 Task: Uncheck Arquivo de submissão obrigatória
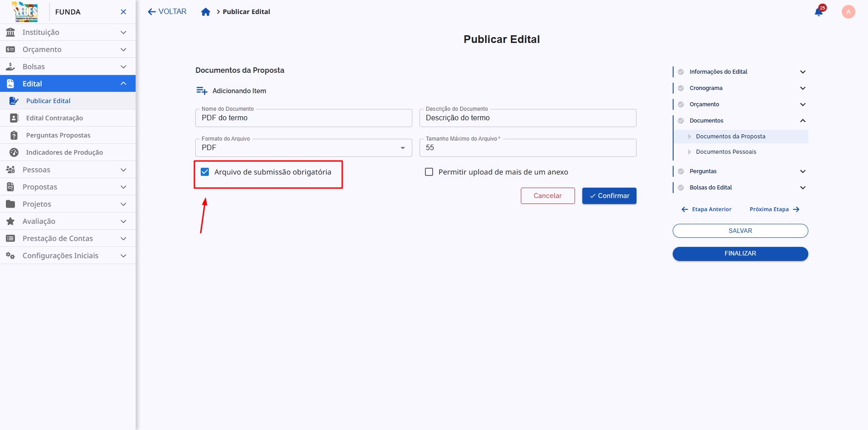coord(205,172)
